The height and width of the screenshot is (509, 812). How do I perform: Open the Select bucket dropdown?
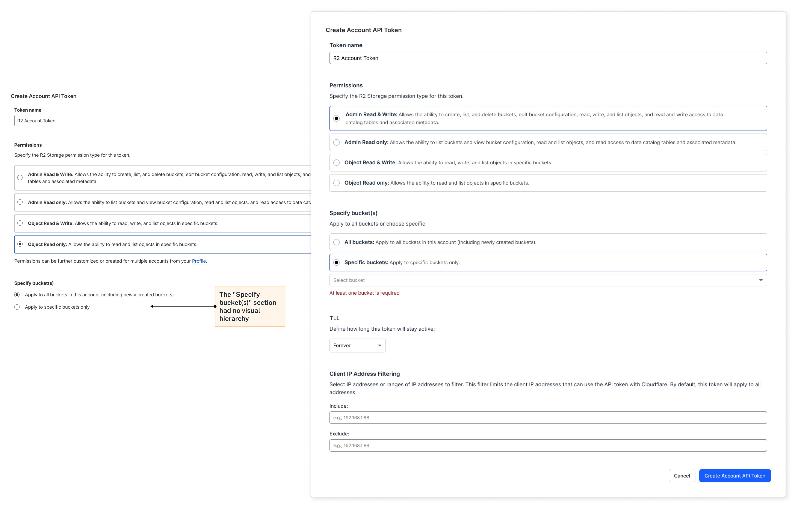pos(539,280)
